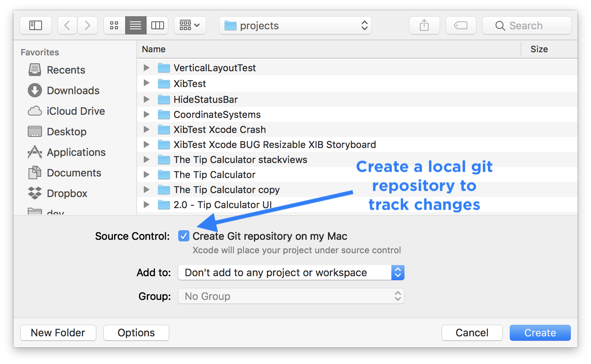Viewport: 591px width, 364px height.
Task: Select Dropbox in the sidebar
Action: tap(67, 193)
